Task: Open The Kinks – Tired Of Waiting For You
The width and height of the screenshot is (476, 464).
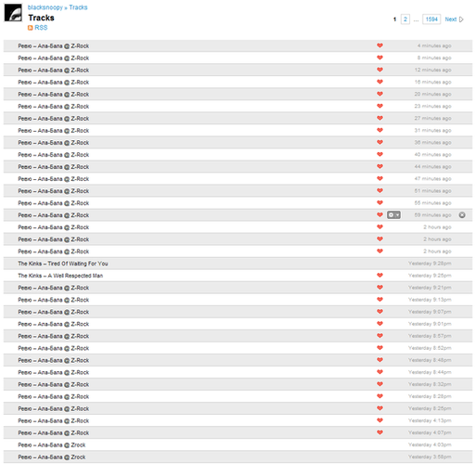Action: pyautogui.click(x=63, y=264)
